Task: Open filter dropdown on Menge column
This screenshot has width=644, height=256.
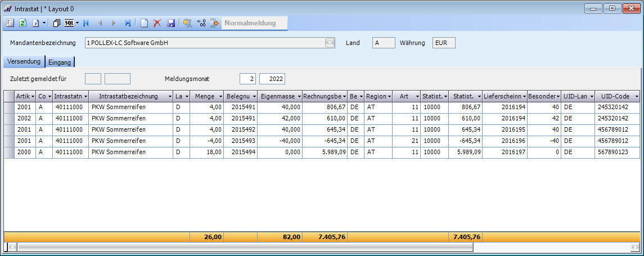Action: (220, 97)
